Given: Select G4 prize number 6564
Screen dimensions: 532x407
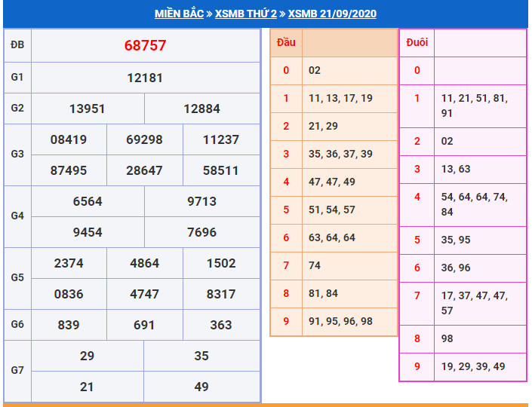Looking at the screenshot, I should click(88, 202).
